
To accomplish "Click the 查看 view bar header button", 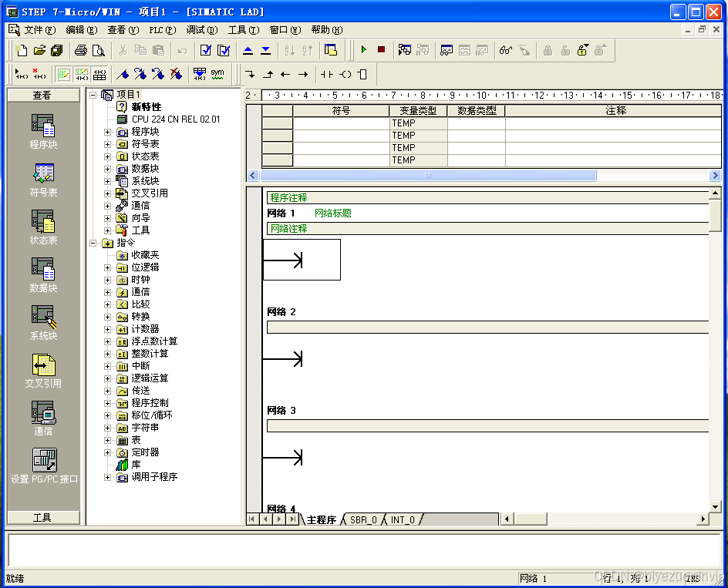I will pyautogui.click(x=43, y=95).
